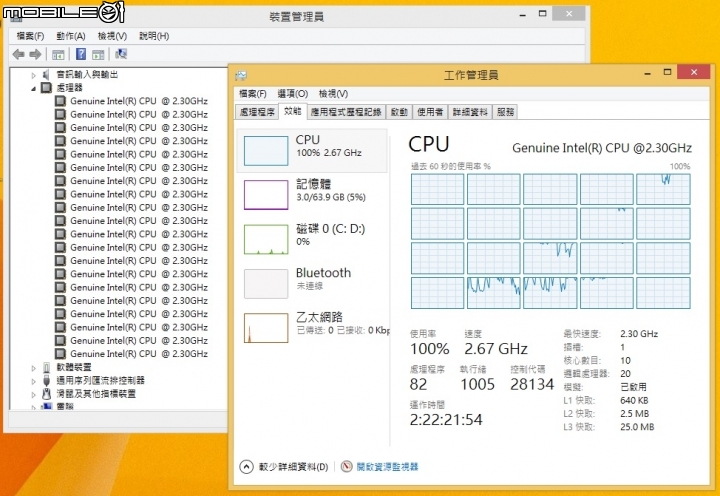Click Back arrow in Device Manager toolbar
720x496 pixels.
tap(18, 55)
